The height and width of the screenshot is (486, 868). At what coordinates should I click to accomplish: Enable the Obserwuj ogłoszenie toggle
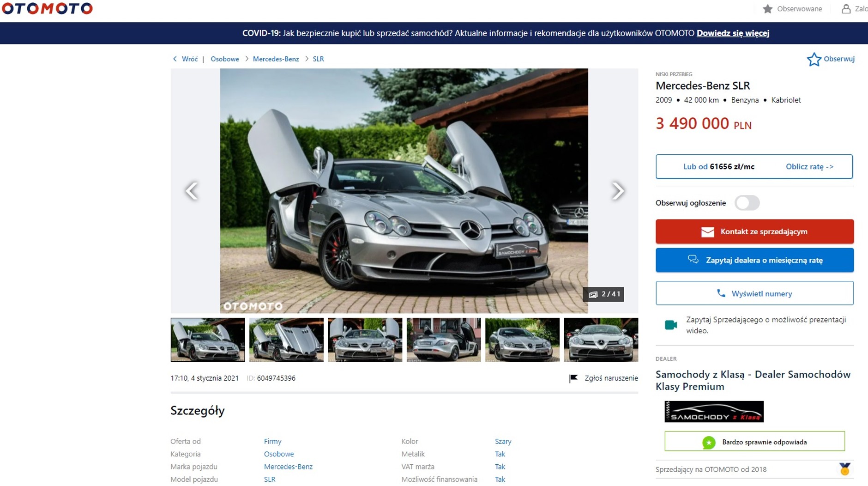(x=748, y=203)
